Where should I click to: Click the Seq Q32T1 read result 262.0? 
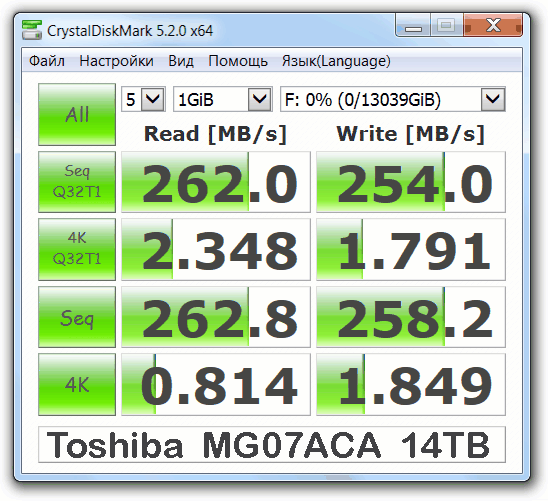click(x=216, y=182)
